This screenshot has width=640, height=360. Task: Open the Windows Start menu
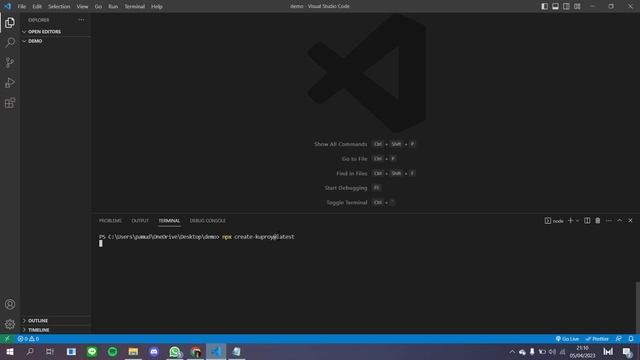[x=9, y=351]
